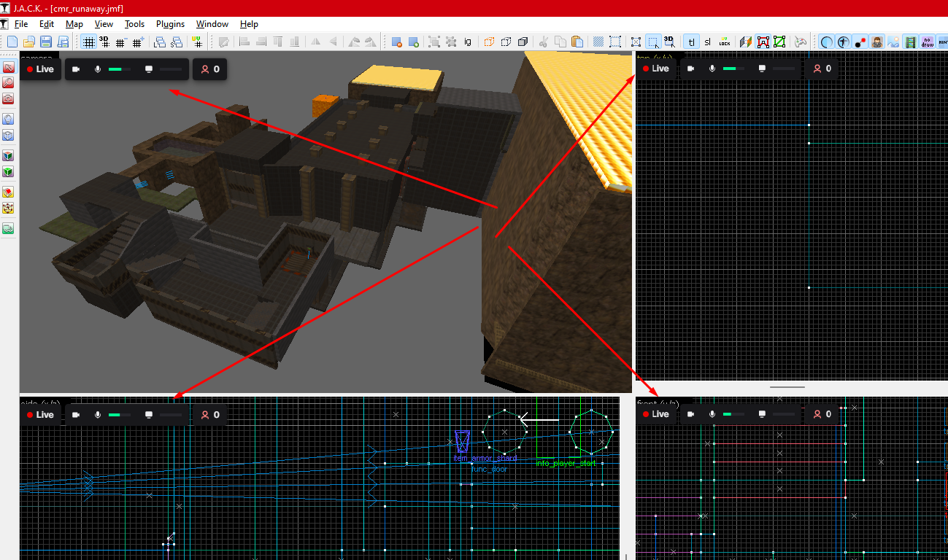Click the splitter handle between right viewports
The width and height of the screenshot is (948, 560).
coord(787,387)
